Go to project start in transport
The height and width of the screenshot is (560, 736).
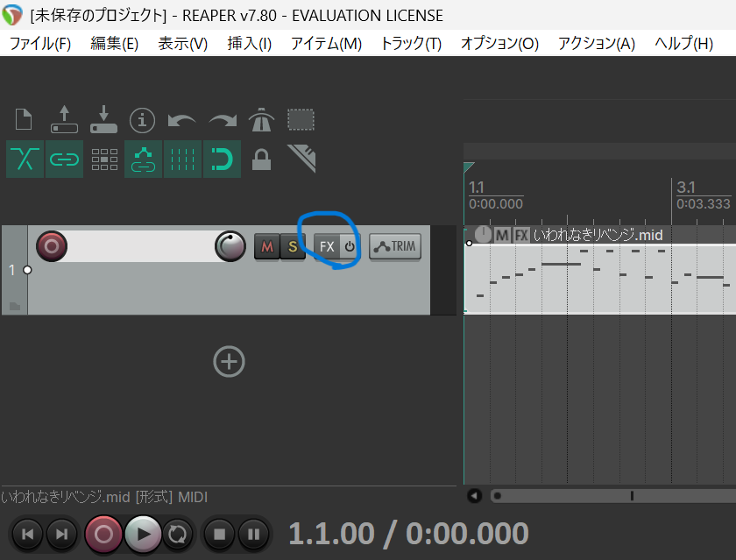tap(28, 535)
